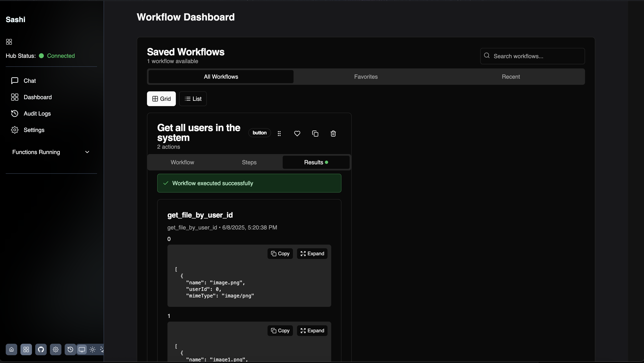
Task: Delete the workflow with the trash icon
Action: pyautogui.click(x=333, y=134)
